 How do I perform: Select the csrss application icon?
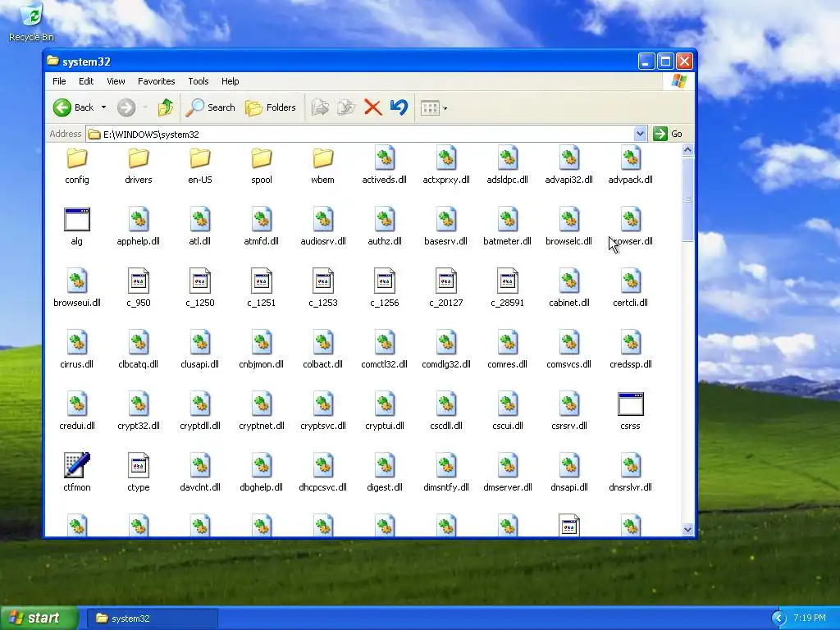point(631,404)
